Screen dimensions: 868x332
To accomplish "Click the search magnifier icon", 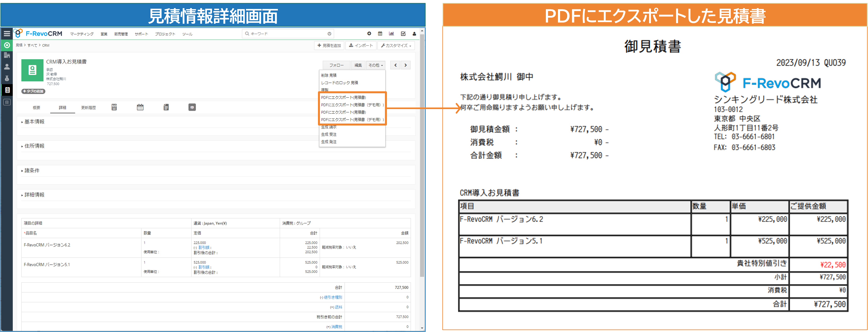I will tap(247, 34).
